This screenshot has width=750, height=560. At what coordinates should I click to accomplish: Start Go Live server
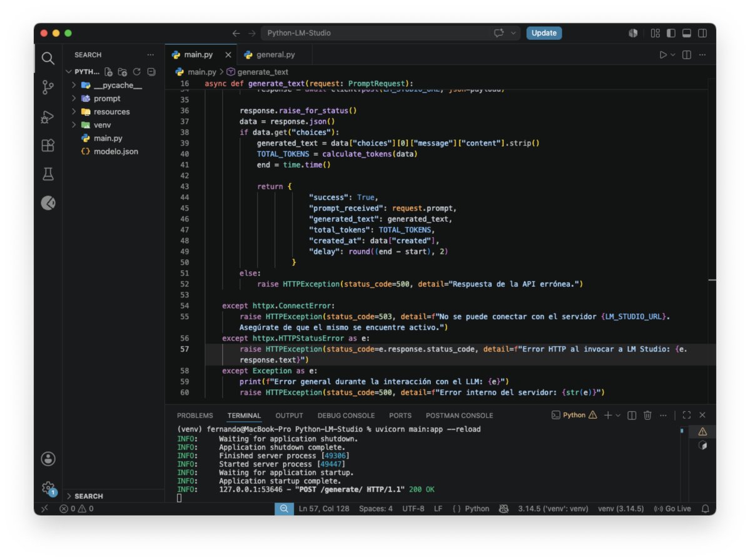click(672, 509)
